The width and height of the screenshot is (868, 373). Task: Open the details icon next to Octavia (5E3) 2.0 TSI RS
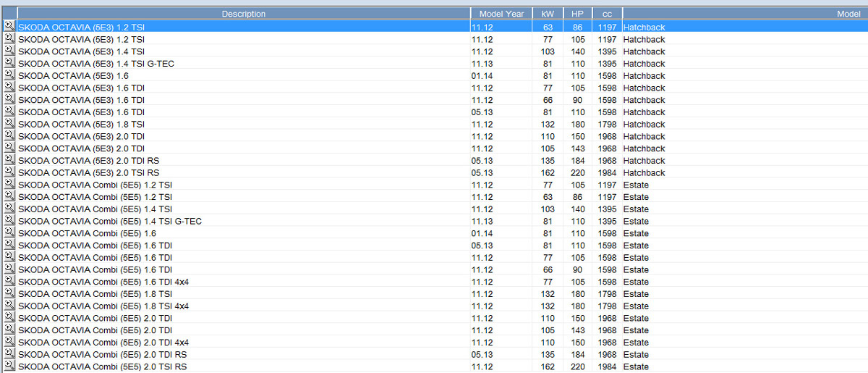click(x=9, y=172)
